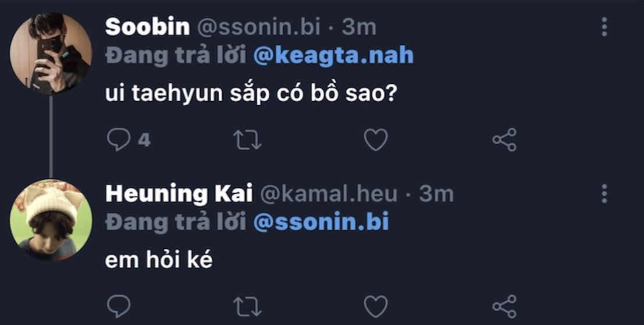Click the Soobin display name

[147, 27]
